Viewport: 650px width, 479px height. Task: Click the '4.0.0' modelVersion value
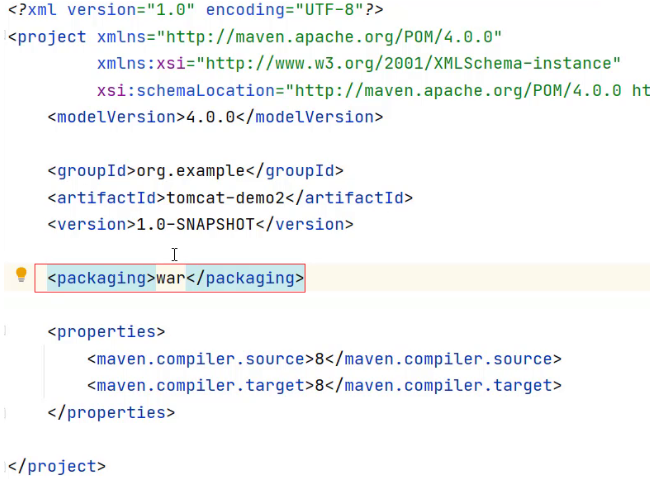pos(211,117)
